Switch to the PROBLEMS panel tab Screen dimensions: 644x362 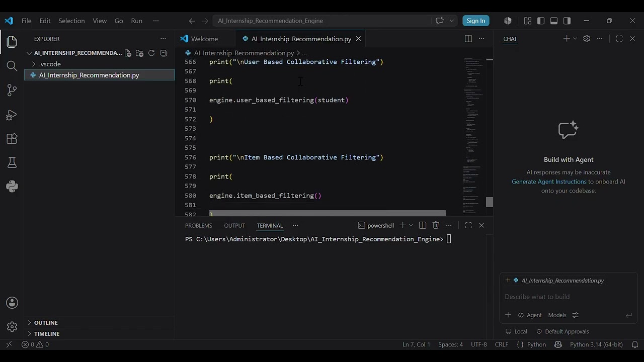click(x=199, y=225)
